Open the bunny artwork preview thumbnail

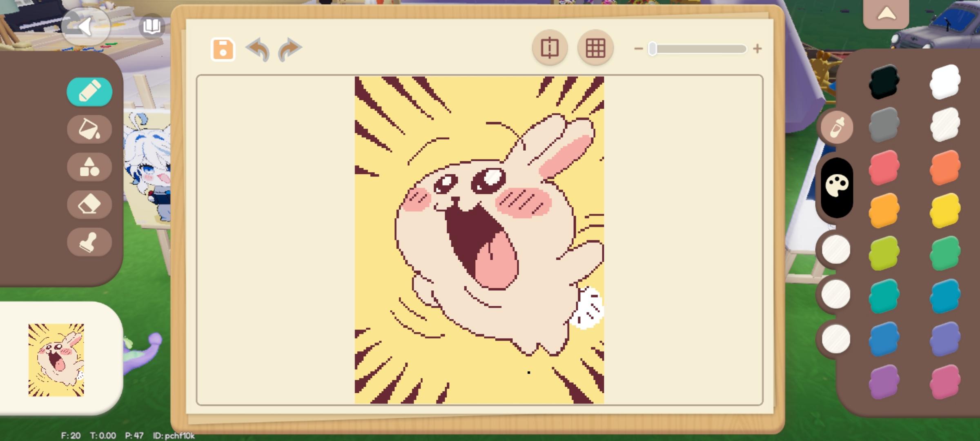pos(56,360)
